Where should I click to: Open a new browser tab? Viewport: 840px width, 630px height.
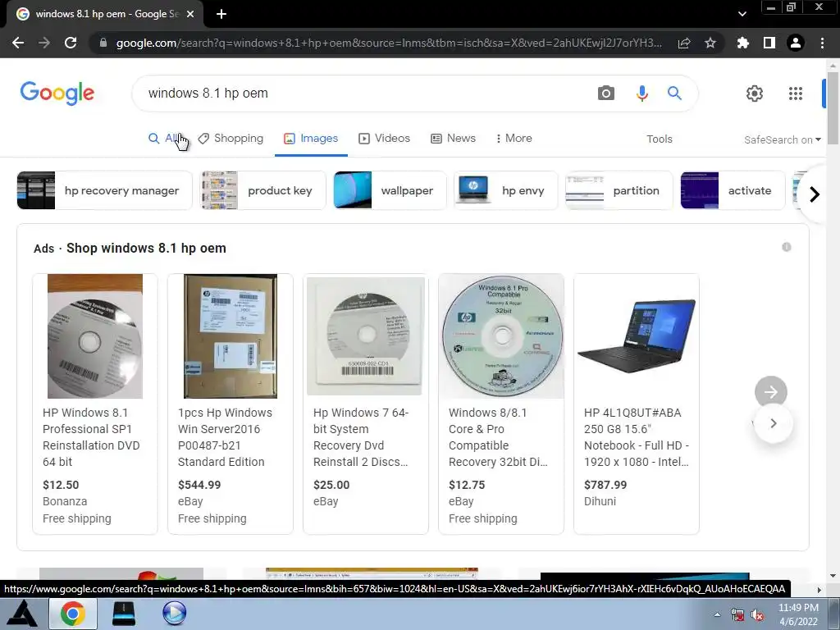[x=221, y=14]
